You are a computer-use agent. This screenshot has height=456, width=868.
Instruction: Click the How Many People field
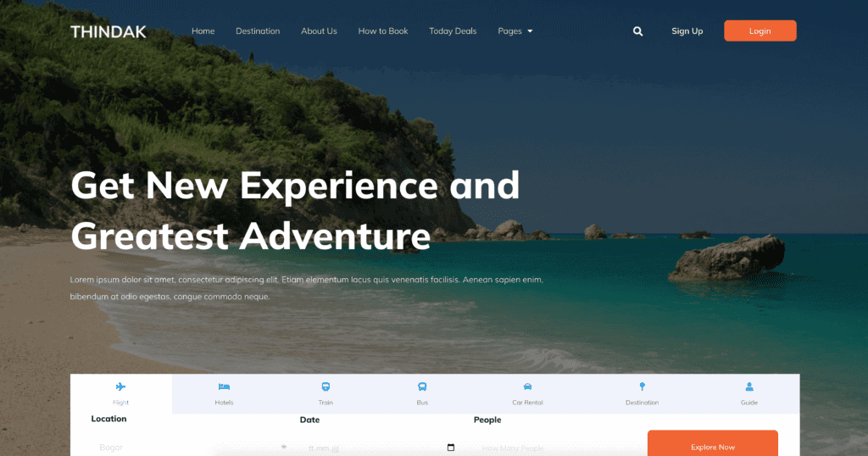(554, 448)
